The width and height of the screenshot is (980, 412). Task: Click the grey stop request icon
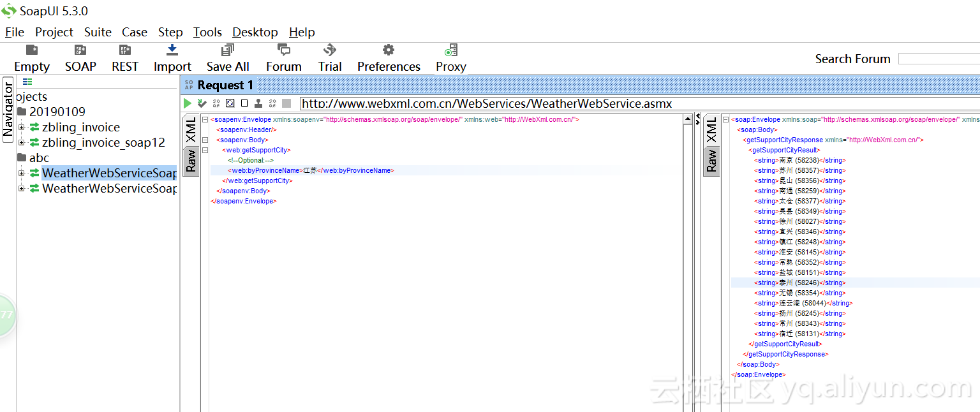pyautogui.click(x=286, y=103)
